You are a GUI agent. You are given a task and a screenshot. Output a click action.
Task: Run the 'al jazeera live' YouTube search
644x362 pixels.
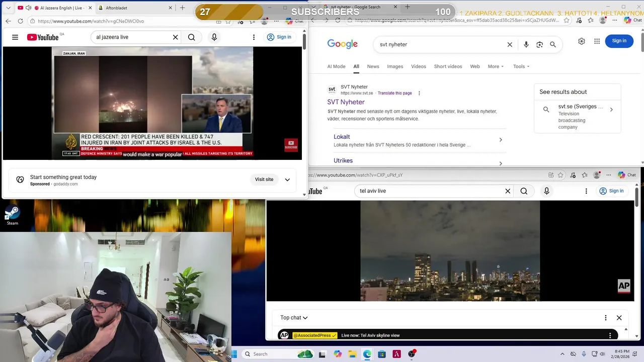(192, 37)
